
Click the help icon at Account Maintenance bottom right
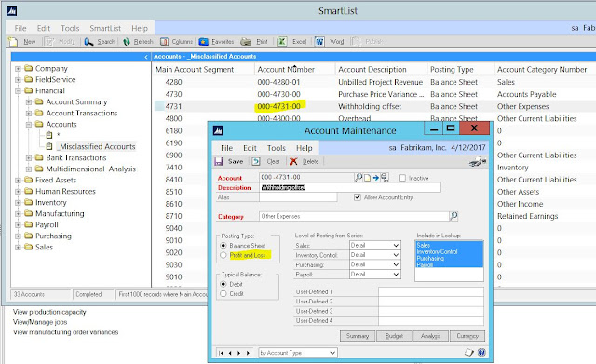(481, 353)
